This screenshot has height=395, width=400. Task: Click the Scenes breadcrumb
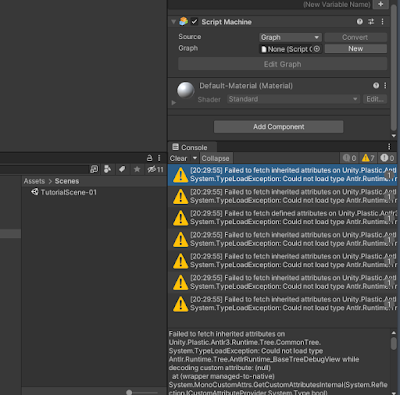pos(67,181)
